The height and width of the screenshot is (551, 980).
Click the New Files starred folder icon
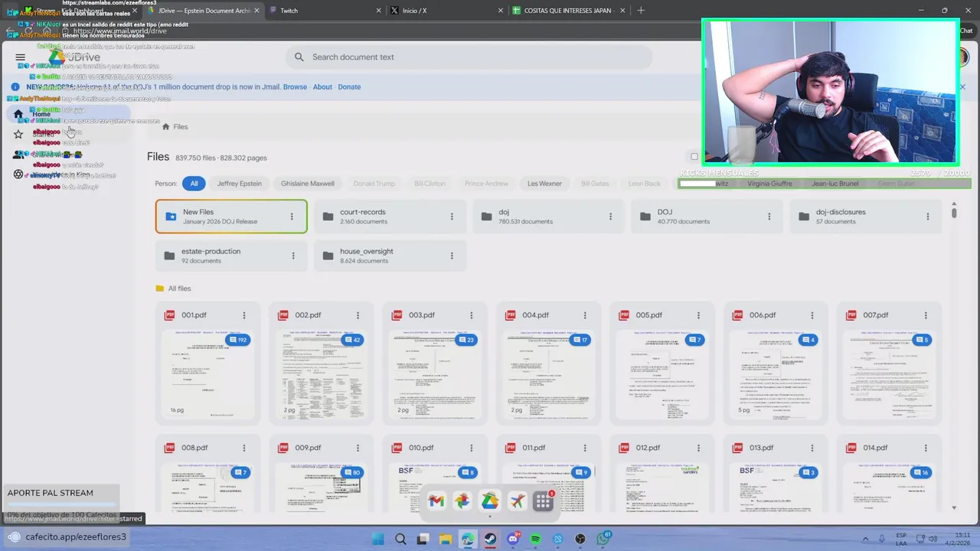pos(171,217)
